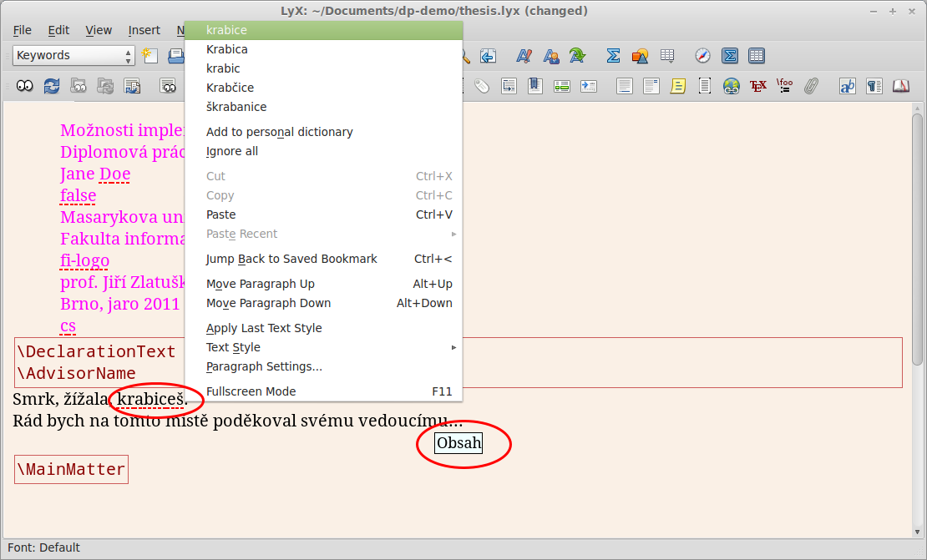Click the paperclip include file icon
927x560 pixels.
coord(812,86)
